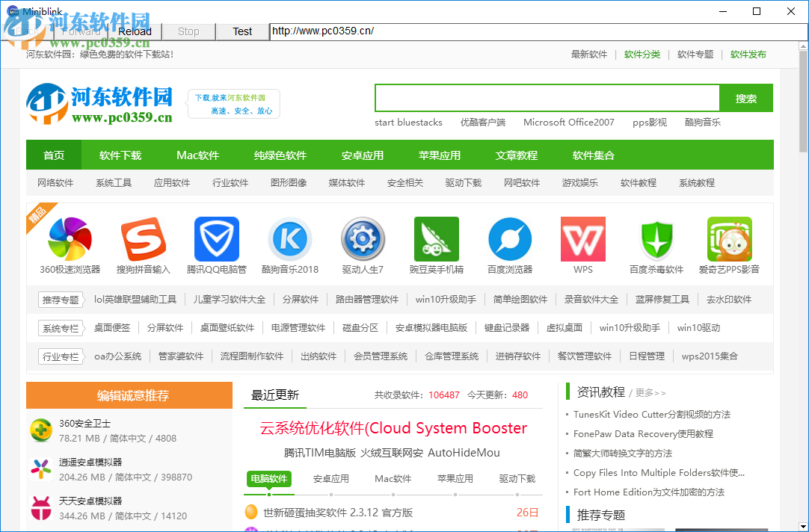This screenshot has width=809, height=532.
Task: Open the 酷狗音乐2018 icon
Action: click(290, 238)
